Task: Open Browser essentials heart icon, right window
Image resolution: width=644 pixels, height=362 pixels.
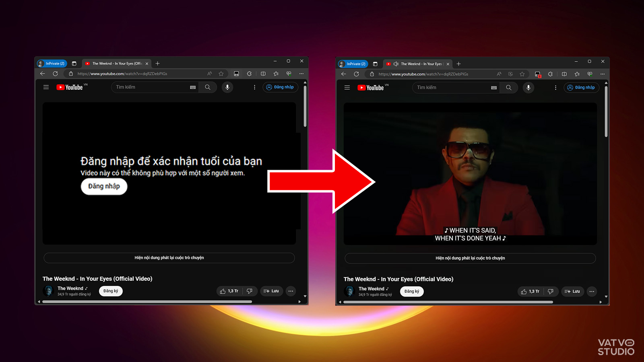Action: click(590, 74)
